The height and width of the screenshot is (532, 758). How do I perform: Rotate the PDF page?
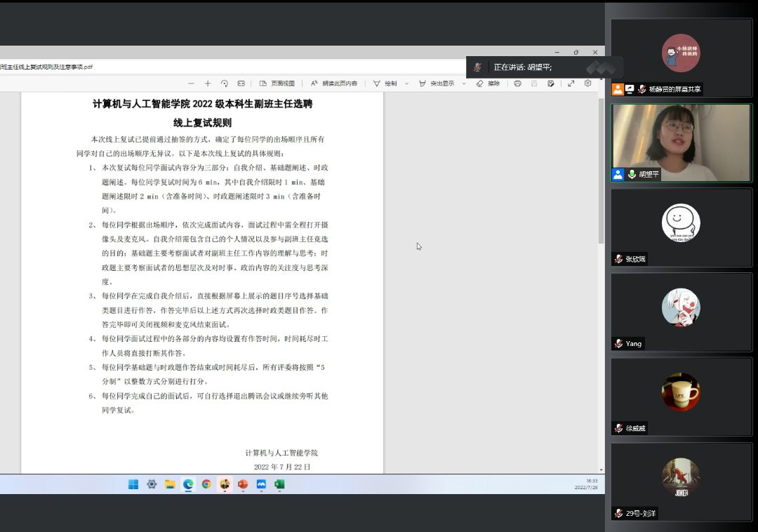coord(225,84)
